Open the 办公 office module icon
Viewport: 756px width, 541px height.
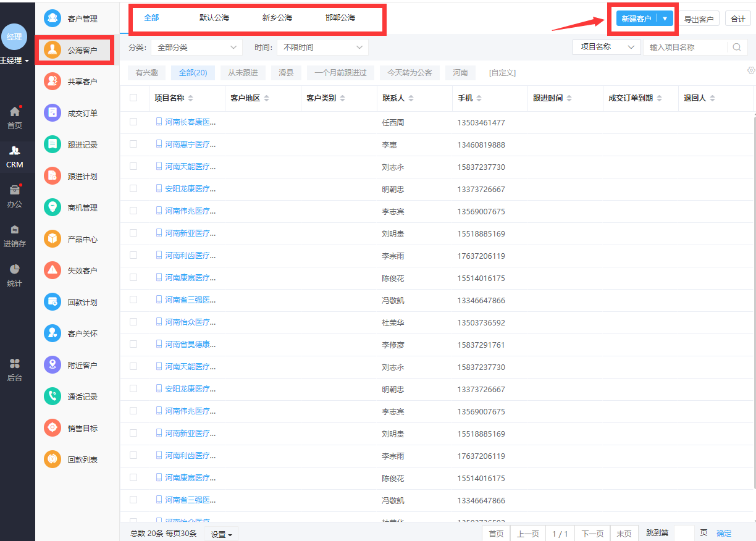[15, 190]
